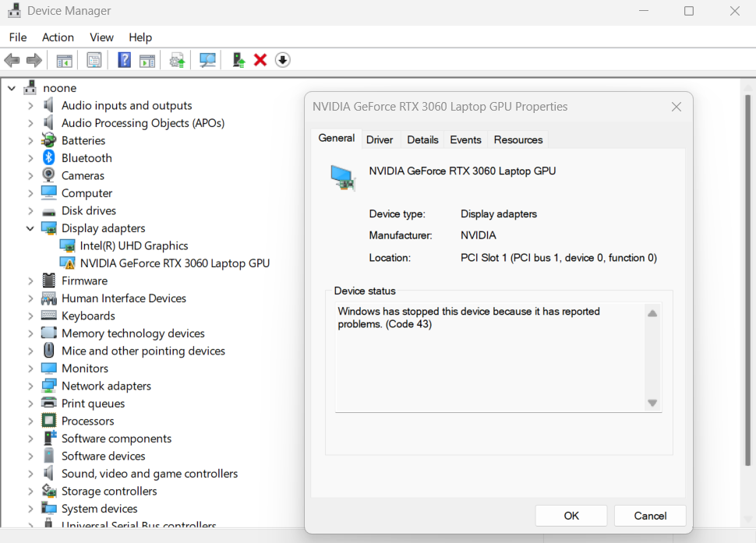756x543 pixels.
Task: Switch to the Driver tab
Action: point(380,139)
